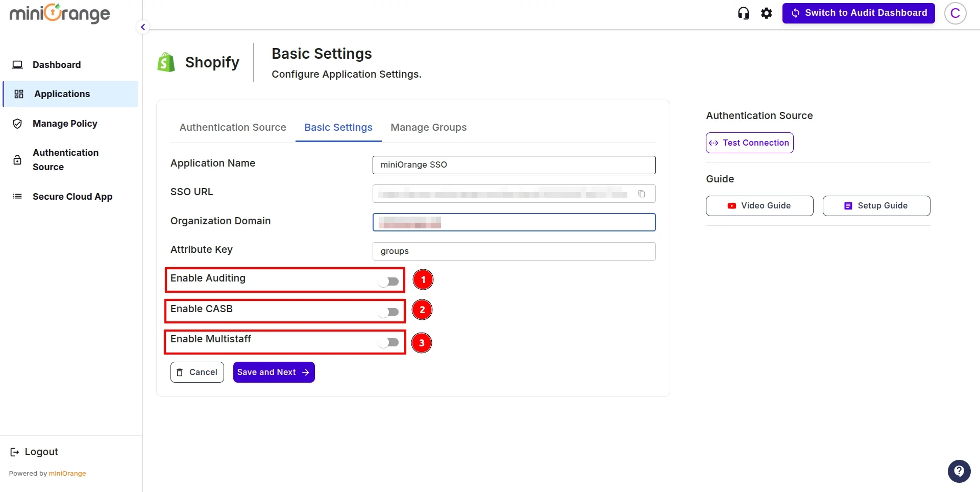Edit the Application Name field
The height and width of the screenshot is (492, 980).
tap(514, 165)
